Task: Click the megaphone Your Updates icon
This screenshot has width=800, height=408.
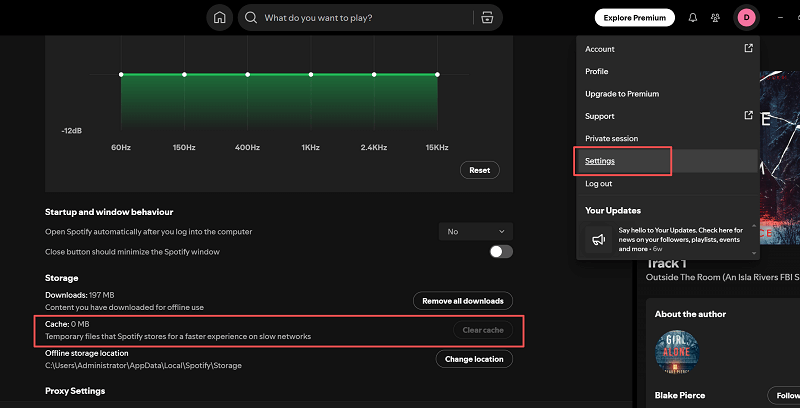Action: [598, 239]
